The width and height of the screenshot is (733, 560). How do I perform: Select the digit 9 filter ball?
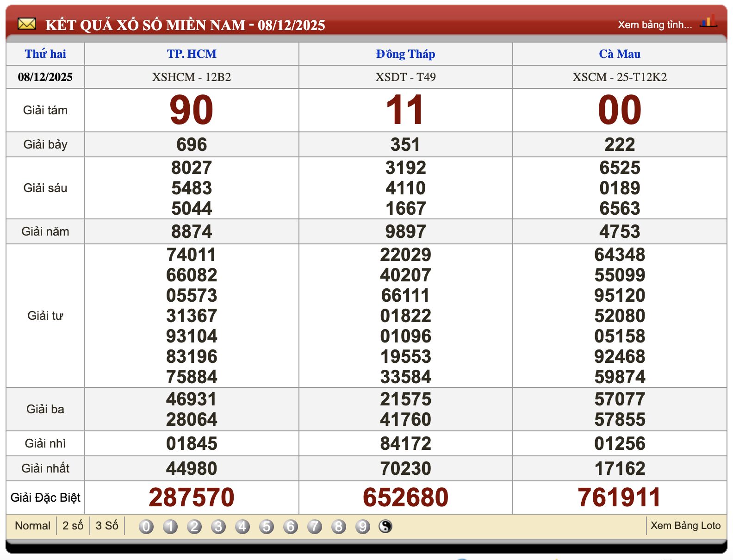click(363, 526)
